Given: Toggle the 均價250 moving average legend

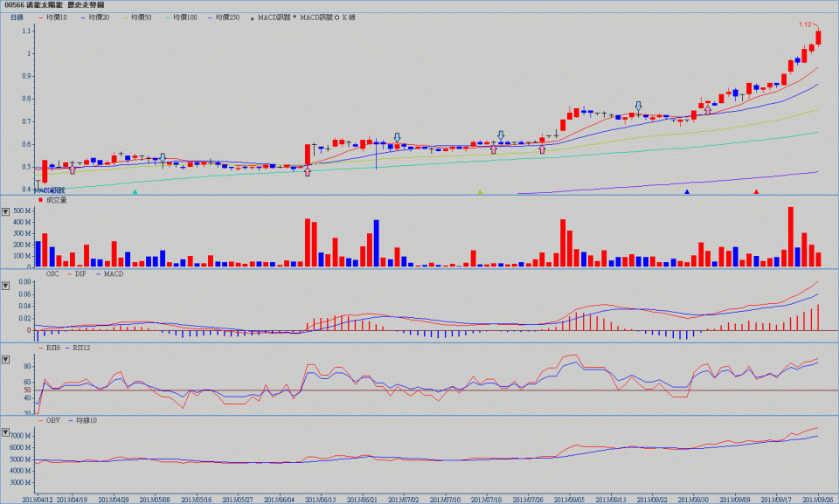Looking at the screenshot, I should (x=224, y=17).
